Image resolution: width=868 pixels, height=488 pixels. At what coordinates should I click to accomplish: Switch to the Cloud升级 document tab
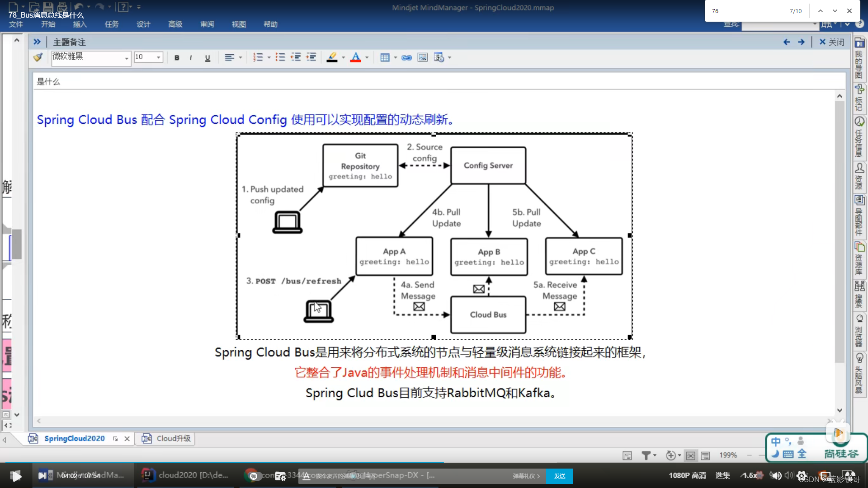pos(166,438)
